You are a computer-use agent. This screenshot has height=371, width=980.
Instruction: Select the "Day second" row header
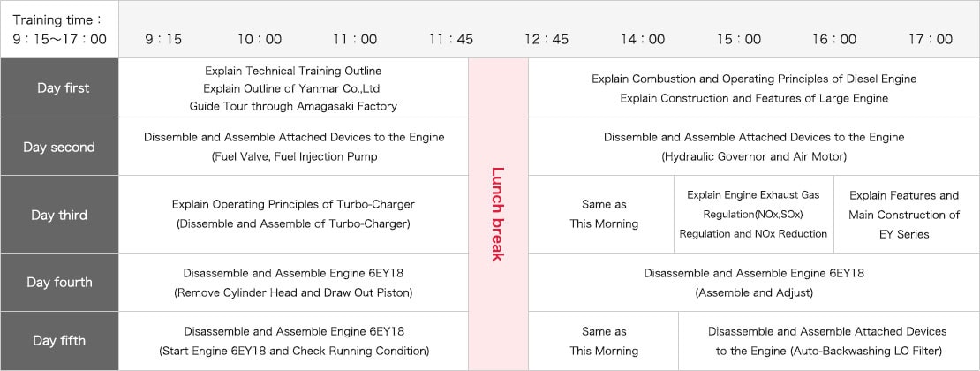(x=59, y=147)
